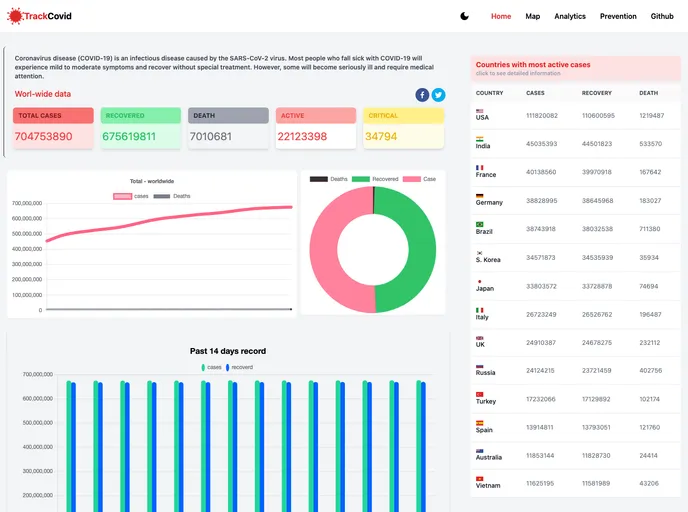Open the Prevention page
The height and width of the screenshot is (512, 688).
pyautogui.click(x=618, y=16)
